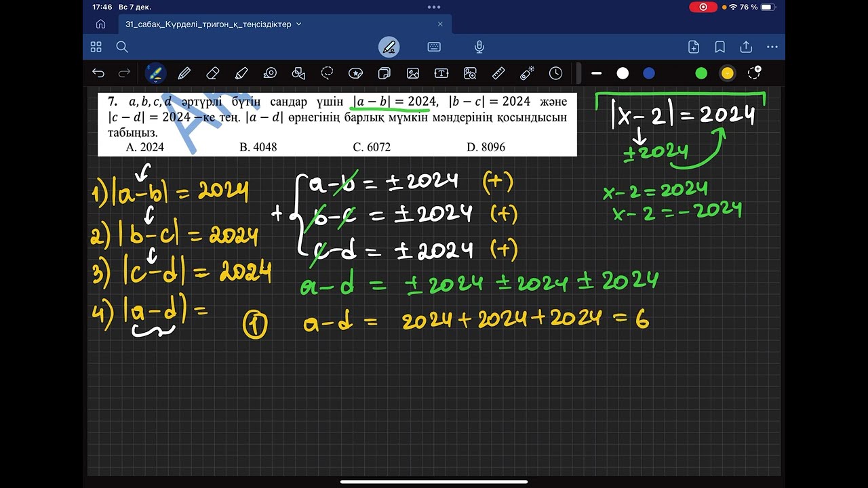The image size is (868, 488).
Task: Tap the screen recording indicator
Action: (x=703, y=7)
